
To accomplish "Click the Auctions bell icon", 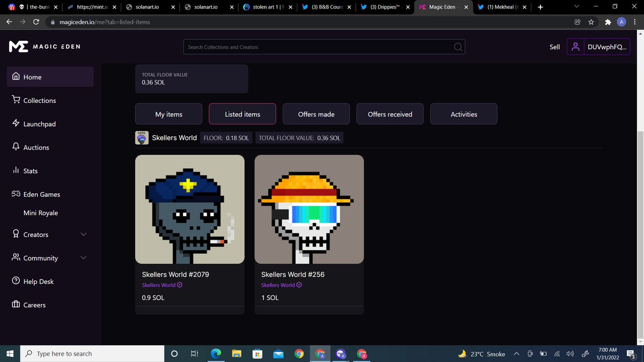I will tap(16, 147).
